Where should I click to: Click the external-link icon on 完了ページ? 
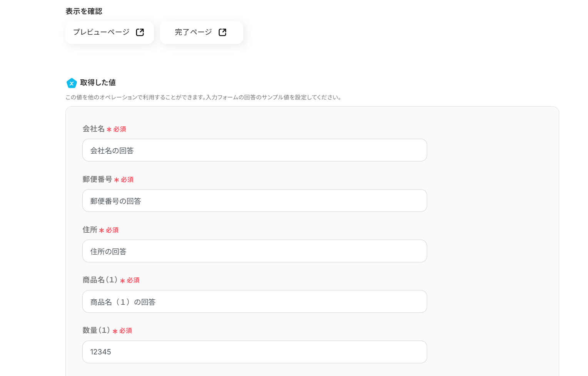[222, 32]
